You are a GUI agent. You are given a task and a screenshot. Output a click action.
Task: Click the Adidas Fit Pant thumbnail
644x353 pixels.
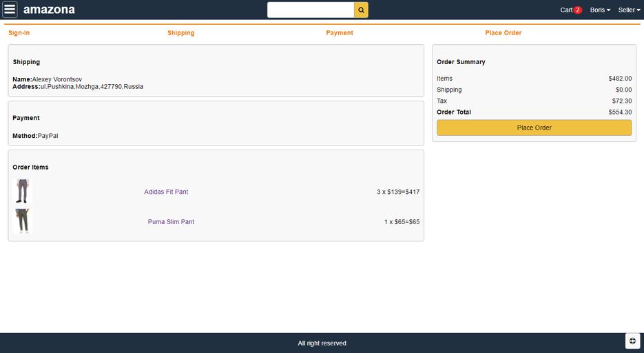tap(23, 191)
